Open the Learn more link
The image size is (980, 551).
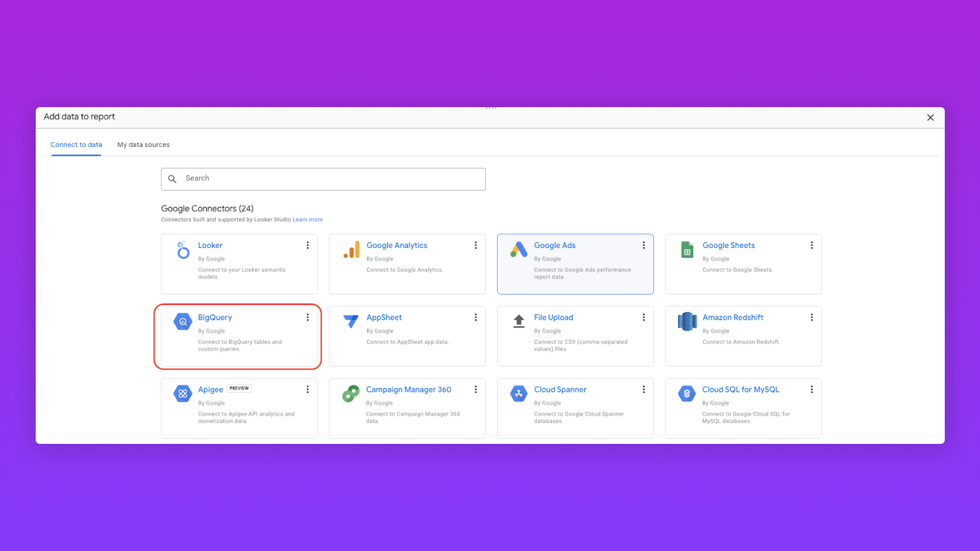[x=307, y=220]
